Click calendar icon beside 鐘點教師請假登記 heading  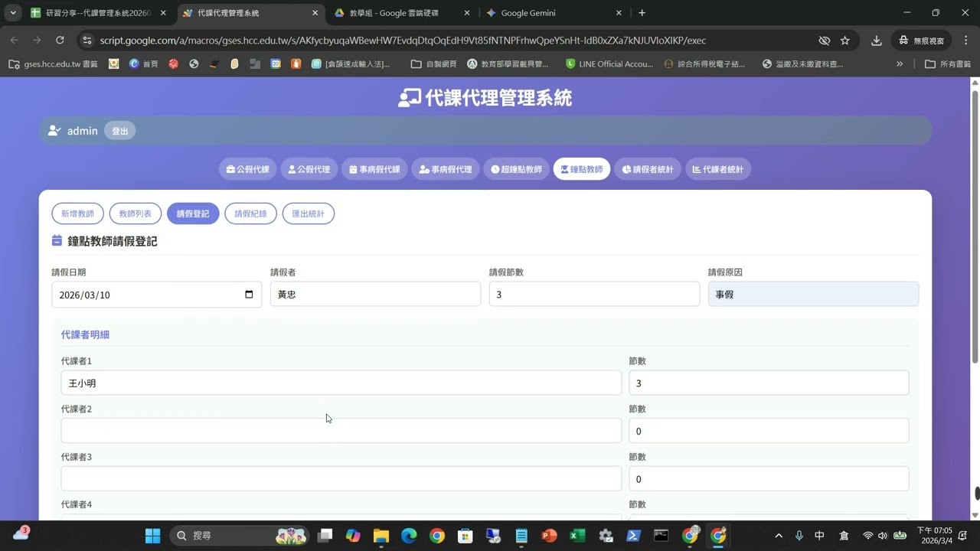point(57,240)
